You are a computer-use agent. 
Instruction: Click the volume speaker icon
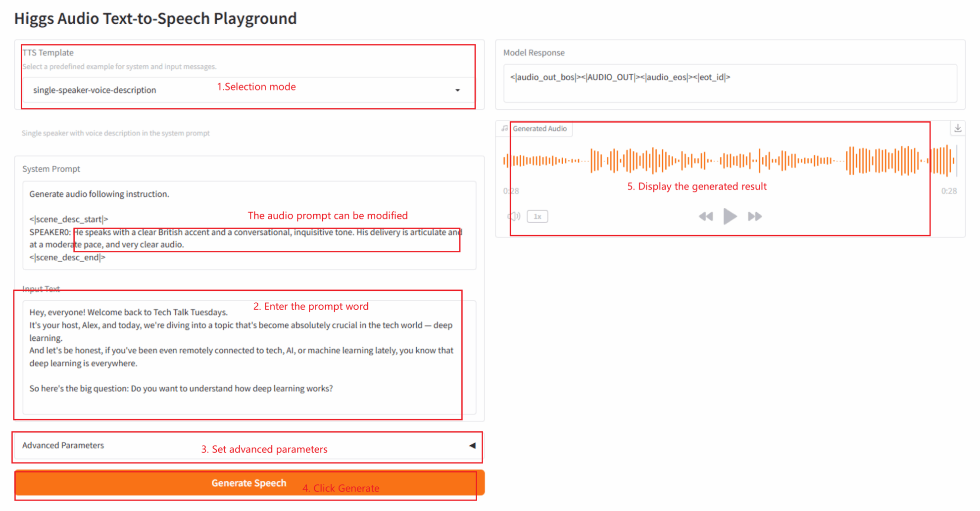(x=514, y=216)
